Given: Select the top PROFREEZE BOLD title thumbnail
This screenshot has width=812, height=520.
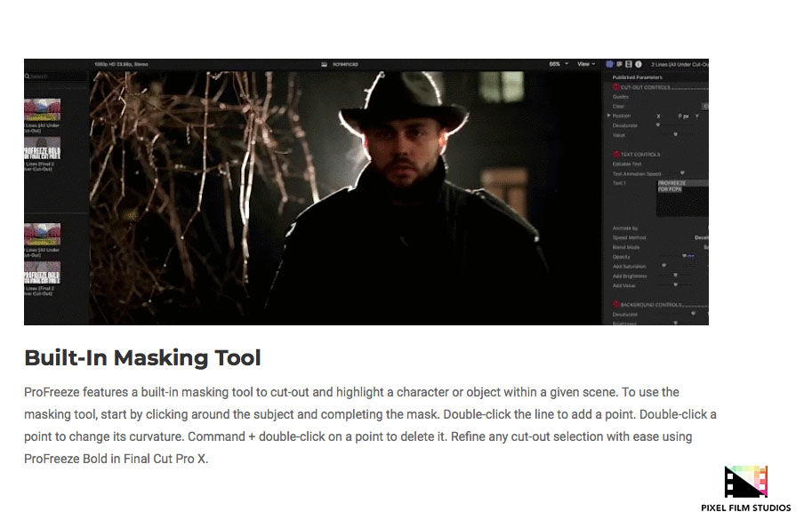Looking at the screenshot, I should click(43, 148).
